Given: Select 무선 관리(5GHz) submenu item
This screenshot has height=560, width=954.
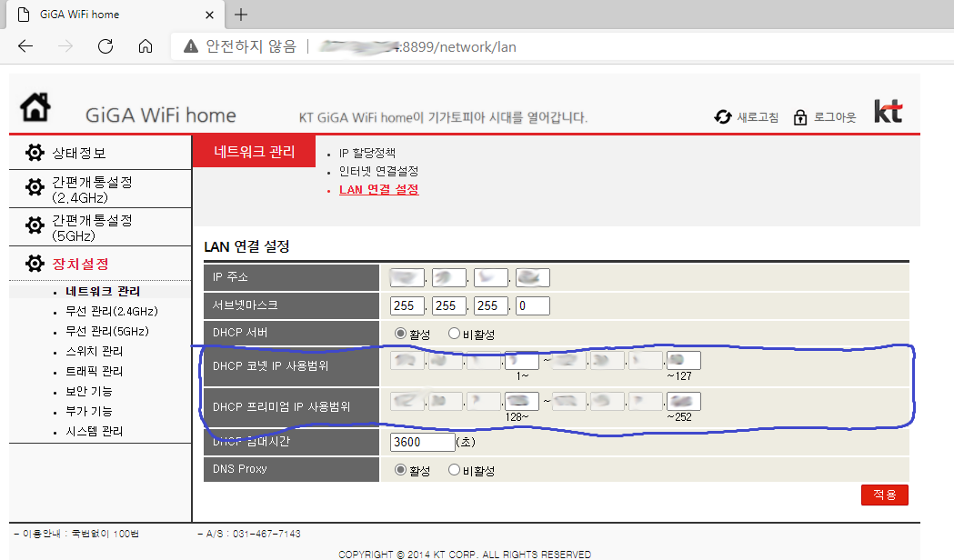Looking at the screenshot, I should (107, 332).
